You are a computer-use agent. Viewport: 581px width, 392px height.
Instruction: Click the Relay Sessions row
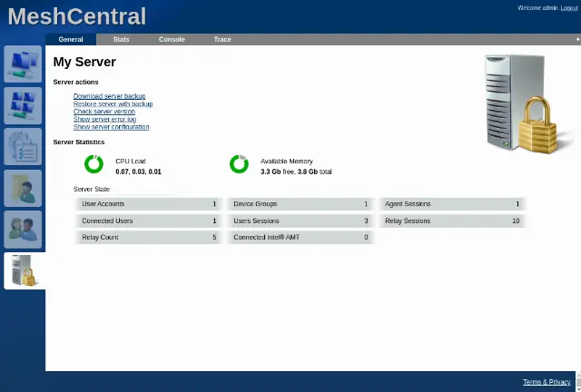click(x=452, y=220)
